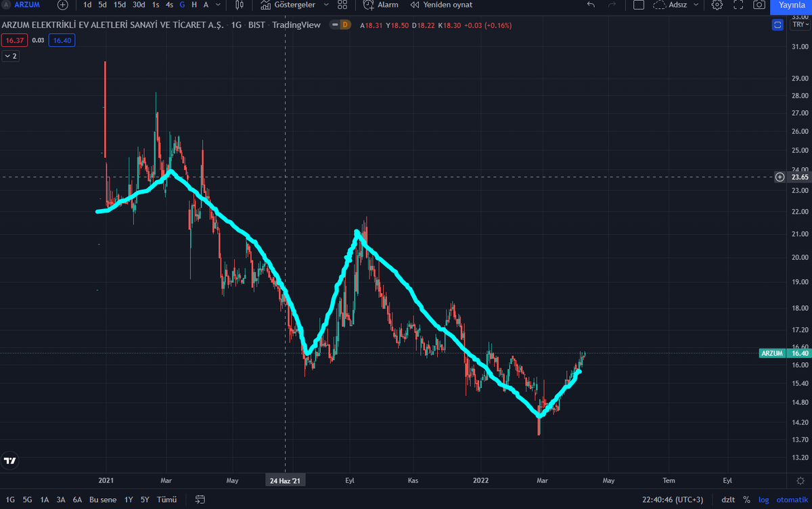Toggle log scale mode
The height and width of the screenshot is (509, 812).
pyautogui.click(x=763, y=500)
